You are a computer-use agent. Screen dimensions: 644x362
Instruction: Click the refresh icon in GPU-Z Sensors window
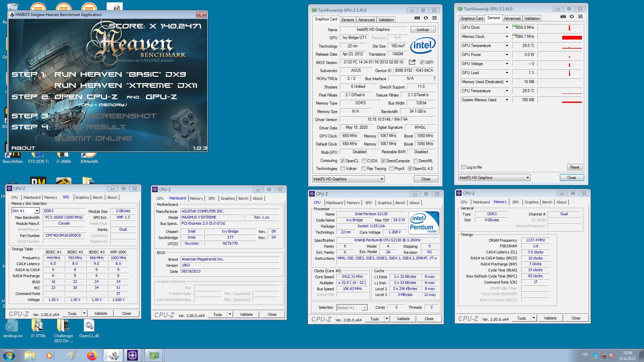[572, 17]
